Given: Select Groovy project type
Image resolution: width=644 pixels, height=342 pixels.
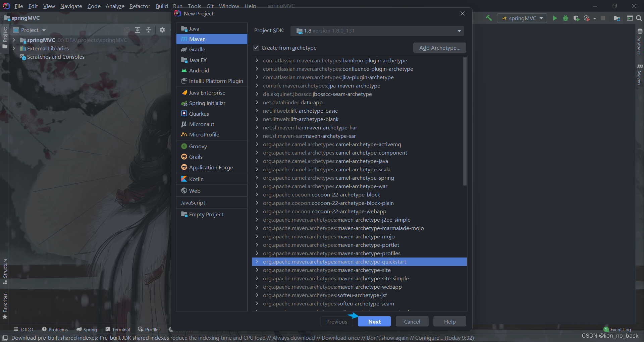Looking at the screenshot, I should (x=212, y=146).
